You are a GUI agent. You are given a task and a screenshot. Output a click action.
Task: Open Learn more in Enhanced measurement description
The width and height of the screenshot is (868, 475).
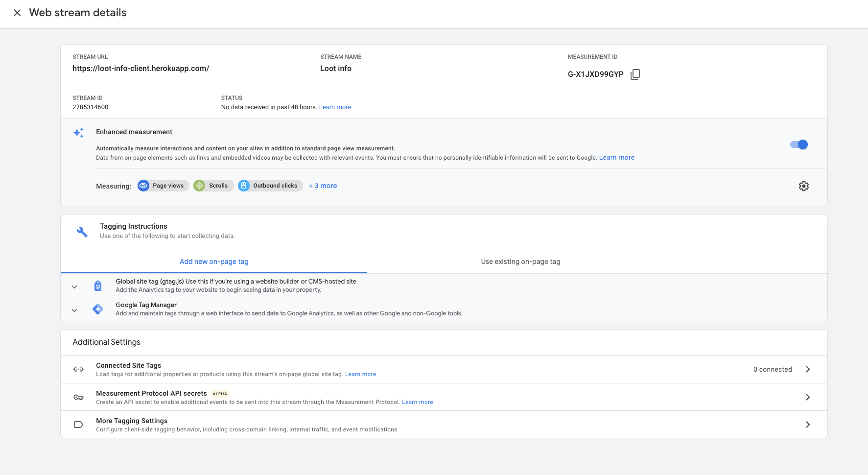(x=617, y=158)
